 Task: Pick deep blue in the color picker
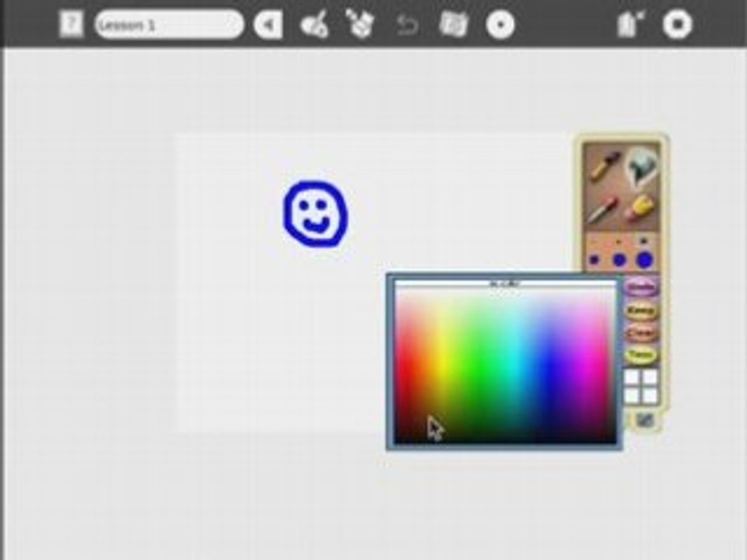point(552,366)
